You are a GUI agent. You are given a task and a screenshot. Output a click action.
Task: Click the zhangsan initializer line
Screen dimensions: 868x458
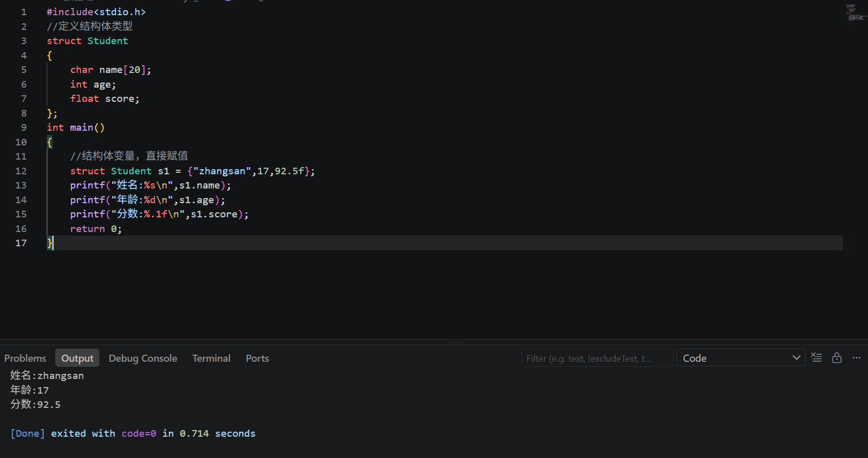193,171
